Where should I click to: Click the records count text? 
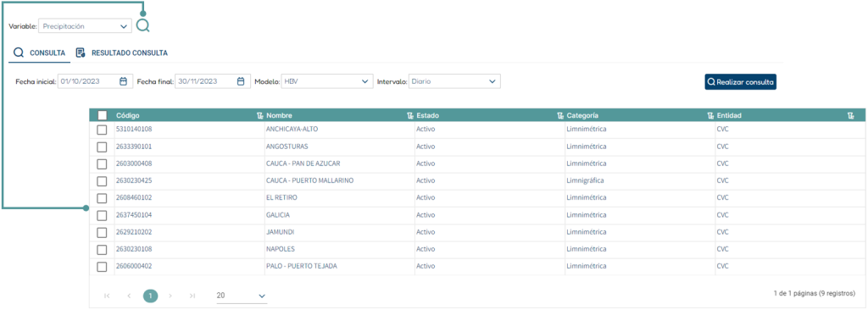pyautogui.click(x=815, y=293)
